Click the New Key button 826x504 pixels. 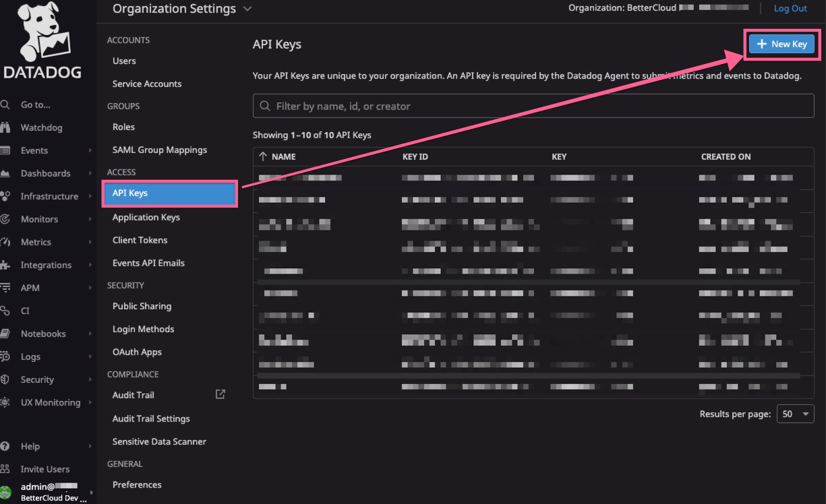click(x=781, y=44)
